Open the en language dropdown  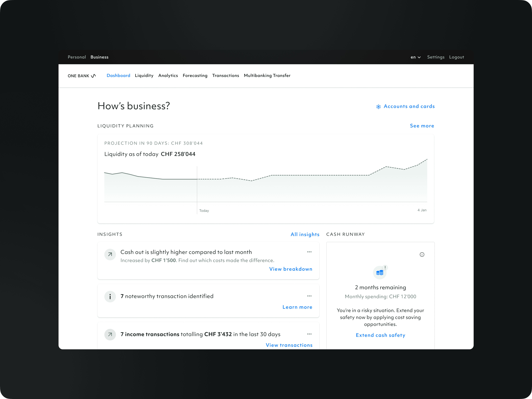(416, 57)
